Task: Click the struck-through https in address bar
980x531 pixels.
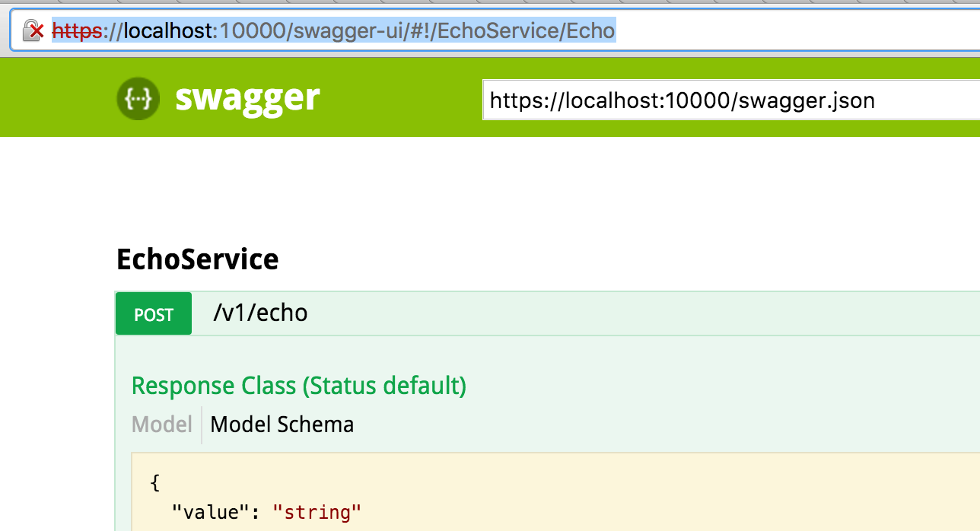Action: pyautogui.click(x=76, y=30)
